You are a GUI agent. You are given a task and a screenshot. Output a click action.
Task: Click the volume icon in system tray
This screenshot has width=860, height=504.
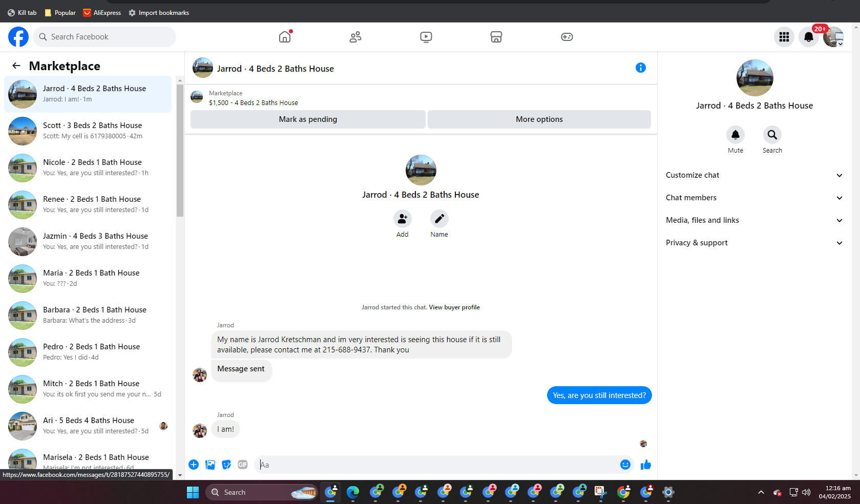(x=806, y=492)
